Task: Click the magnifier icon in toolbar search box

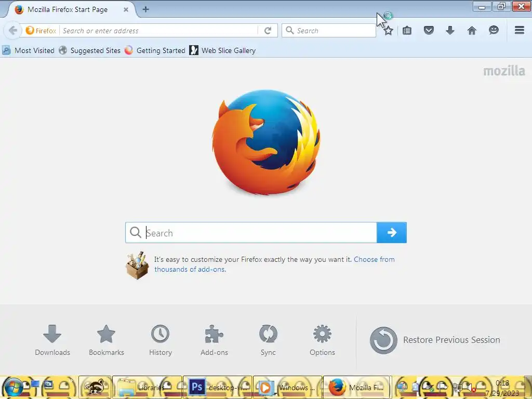Action: pyautogui.click(x=289, y=31)
